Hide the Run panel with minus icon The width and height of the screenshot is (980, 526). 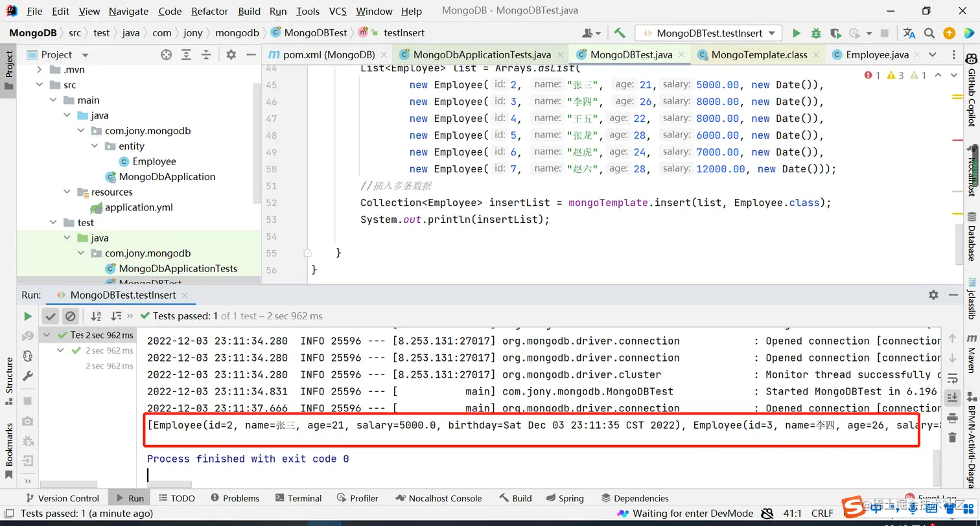(x=953, y=295)
